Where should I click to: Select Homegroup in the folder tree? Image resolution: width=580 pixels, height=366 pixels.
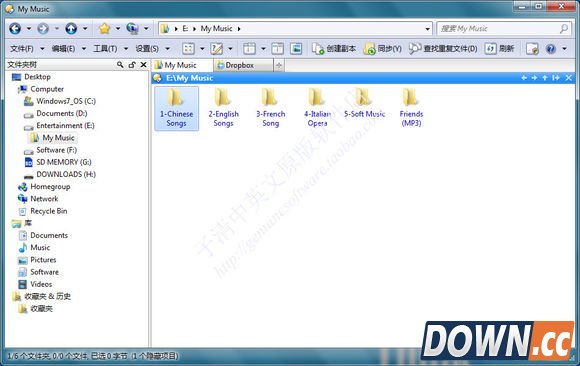click(x=50, y=187)
